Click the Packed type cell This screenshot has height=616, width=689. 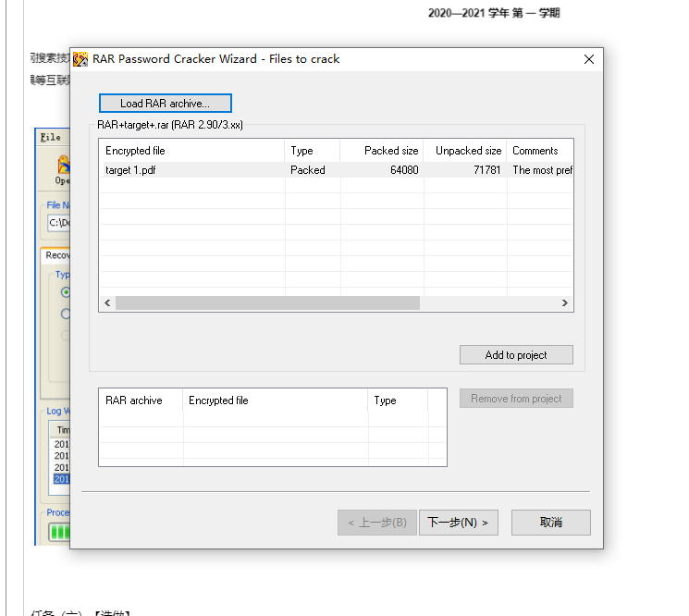point(308,170)
